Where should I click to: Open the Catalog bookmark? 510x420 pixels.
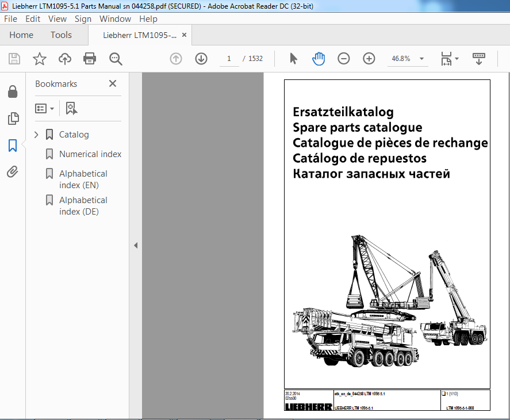click(74, 135)
